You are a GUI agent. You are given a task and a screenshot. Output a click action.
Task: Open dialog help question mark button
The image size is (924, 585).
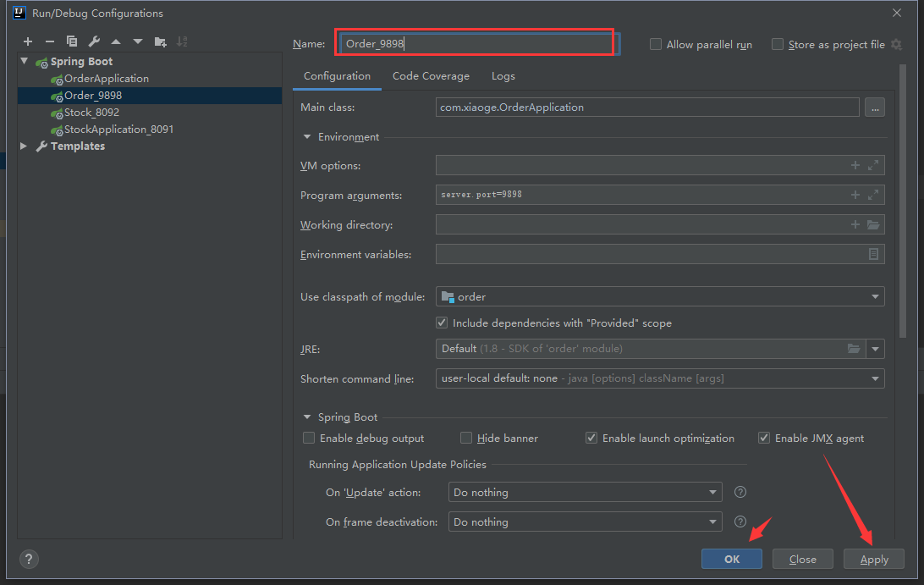click(x=29, y=559)
